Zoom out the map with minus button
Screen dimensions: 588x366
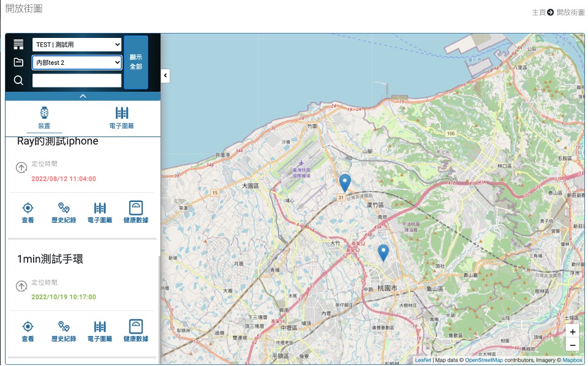coord(572,345)
